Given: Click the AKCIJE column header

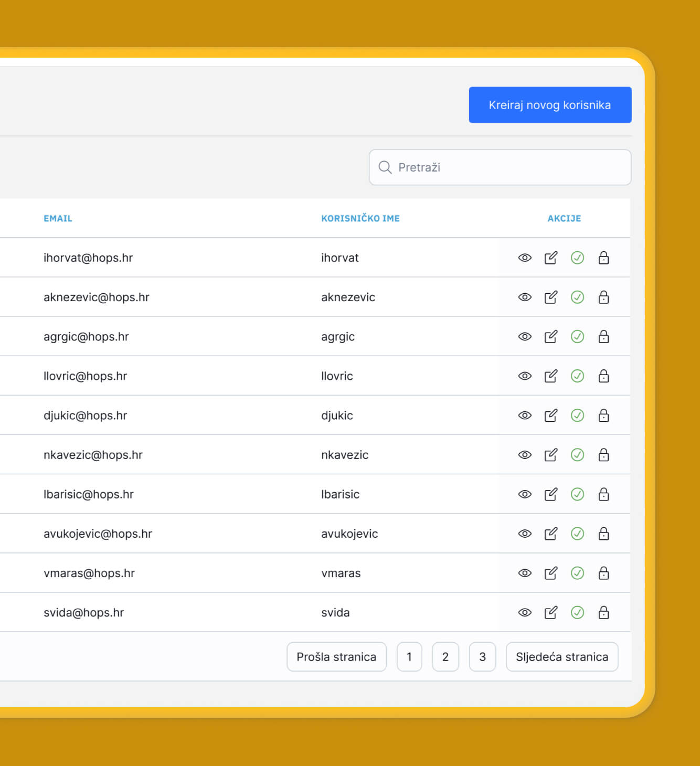Looking at the screenshot, I should [x=564, y=218].
